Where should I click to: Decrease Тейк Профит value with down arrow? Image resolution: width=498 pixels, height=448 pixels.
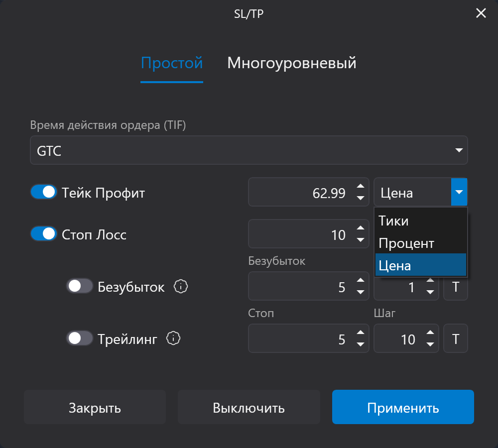361,198
